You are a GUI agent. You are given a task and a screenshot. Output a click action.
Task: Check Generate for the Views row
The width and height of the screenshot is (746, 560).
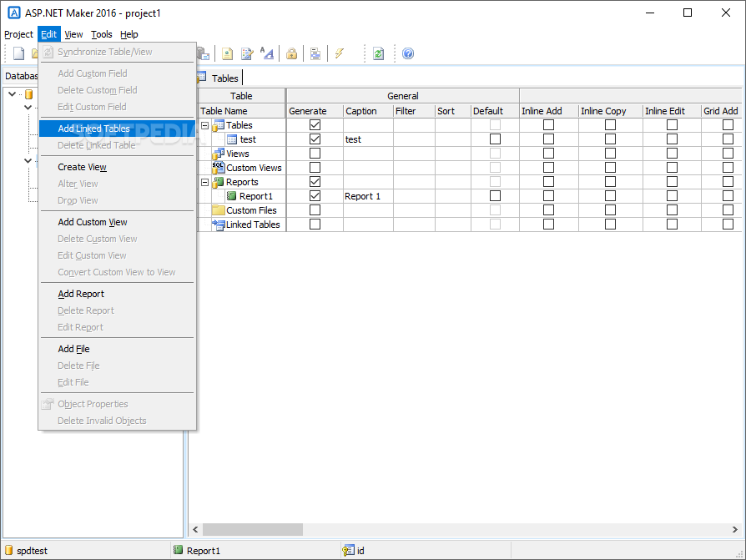(315, 154)
